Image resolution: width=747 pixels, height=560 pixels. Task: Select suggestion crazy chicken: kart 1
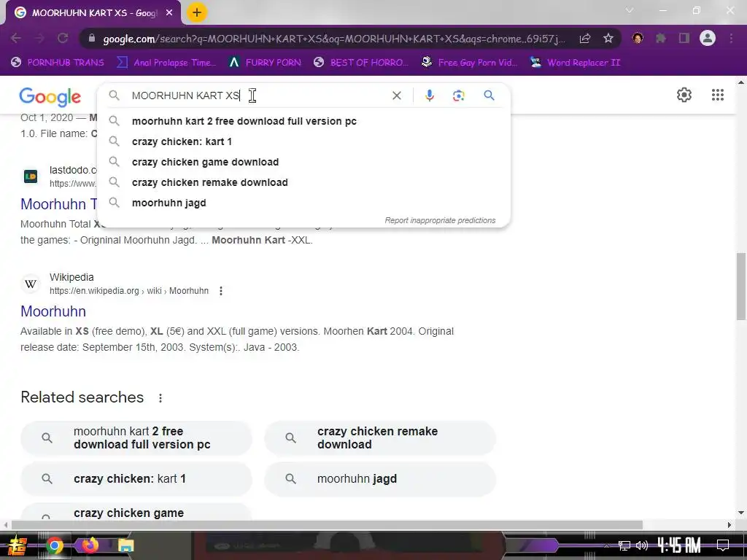click(303, 141)
